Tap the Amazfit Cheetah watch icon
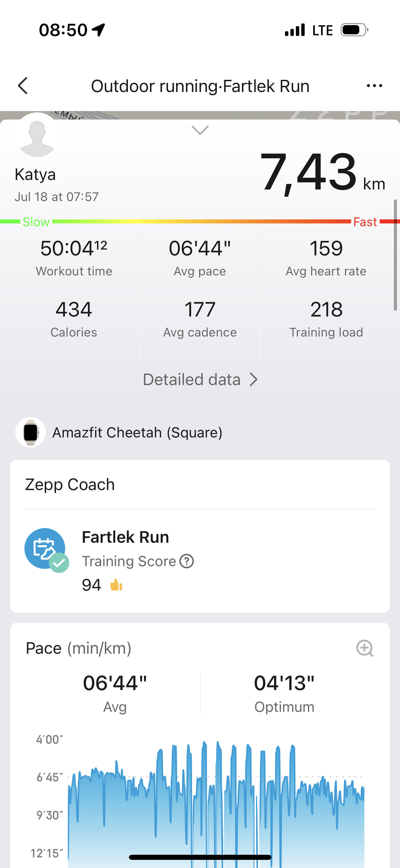Image resolution: width=400 pixels, height=868 pixels. coord(31,432)
